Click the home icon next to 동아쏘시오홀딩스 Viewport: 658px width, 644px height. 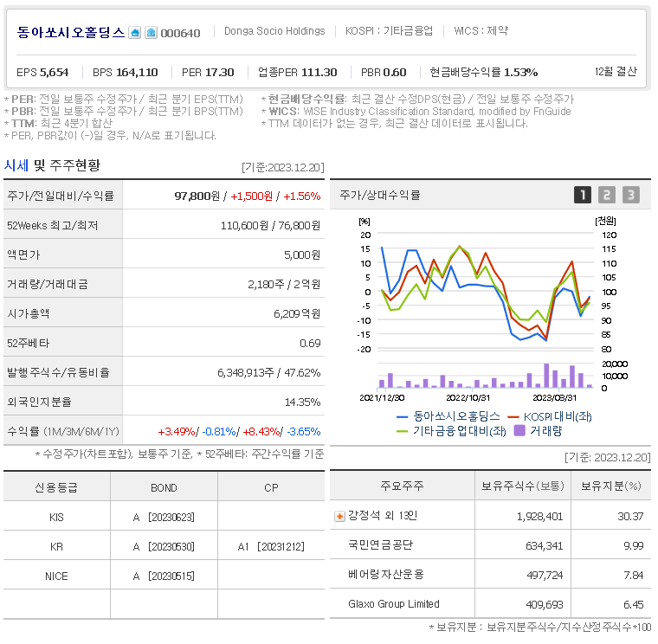[x=135, y=33]
